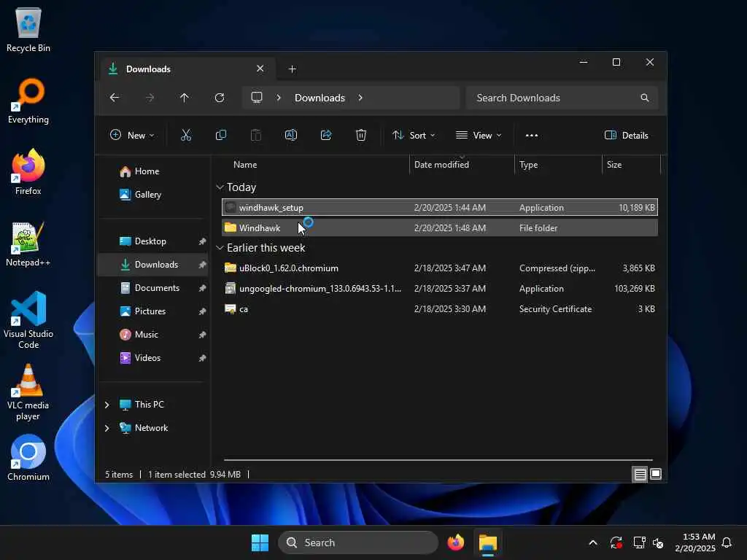Click the Share icon in toolbar

coord(326,135)
